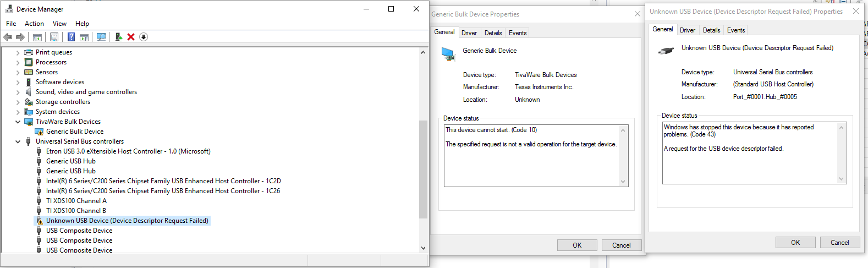Select the Intel USB Enhanced Host Controller - 1C26 row

click(x=163, y=191)
